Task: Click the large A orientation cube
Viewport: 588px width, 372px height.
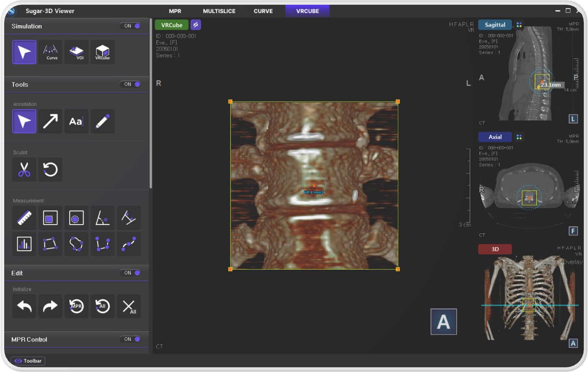Action: 443,322
